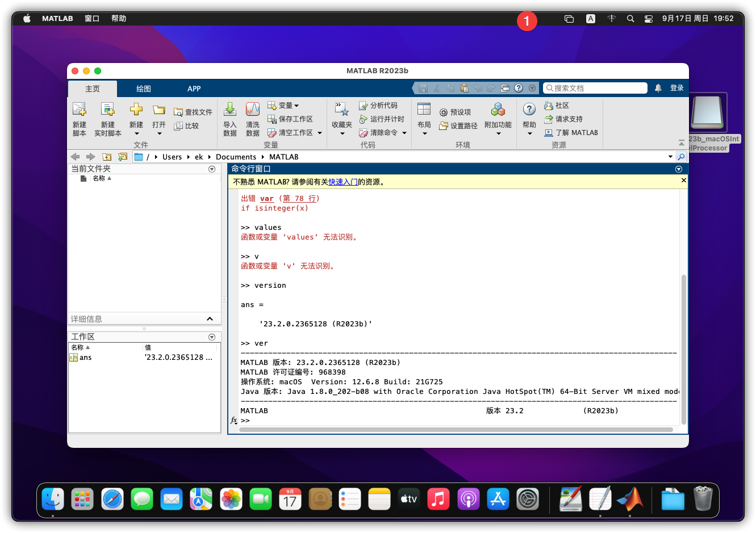The width and height of the screenshot is (756, 533).
Task: Click 请求支持 (Request Support)
Action: pos(563,119)
